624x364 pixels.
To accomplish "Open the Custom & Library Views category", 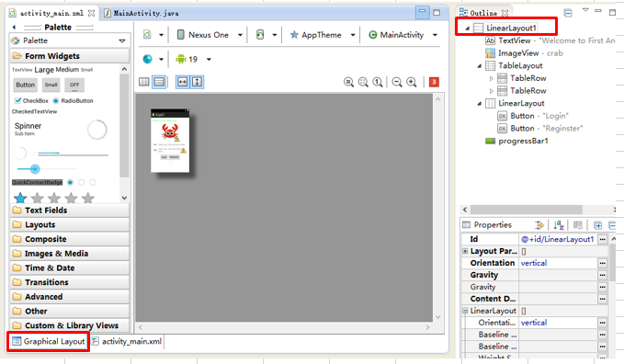I will point(70,325).
